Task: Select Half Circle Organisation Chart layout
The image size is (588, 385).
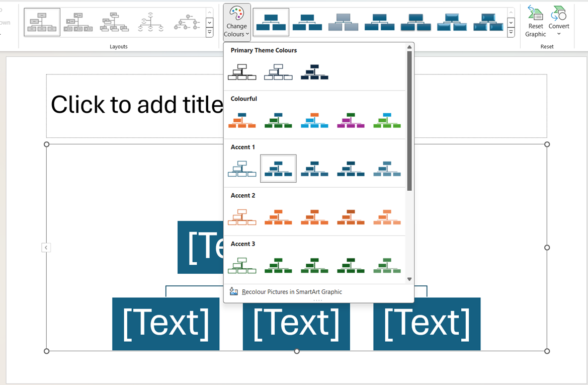Action: tap(150, 22)
